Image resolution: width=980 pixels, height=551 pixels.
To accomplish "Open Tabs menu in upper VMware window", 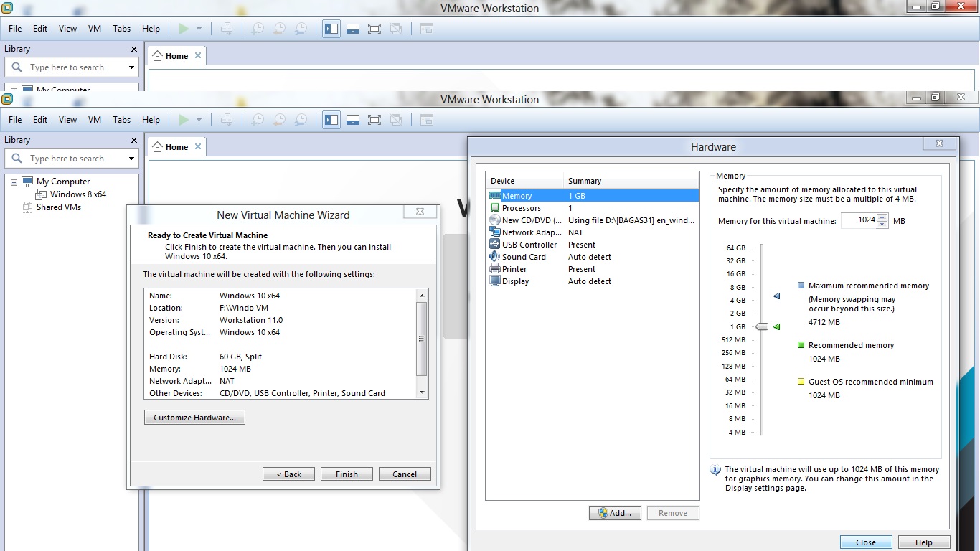I will coord(122,29).
